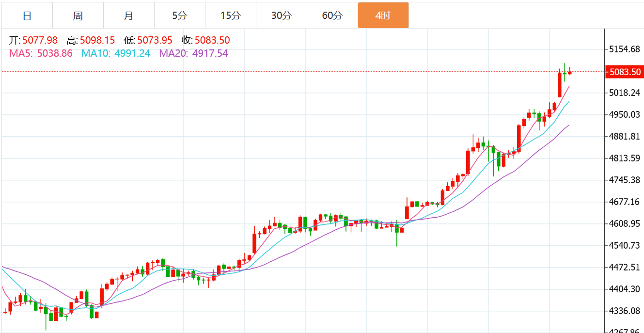Image resolution: width=644 pixels, height=333 pixels.
Task: Switch to the 周 weekly chart tab
Action: 78,16
